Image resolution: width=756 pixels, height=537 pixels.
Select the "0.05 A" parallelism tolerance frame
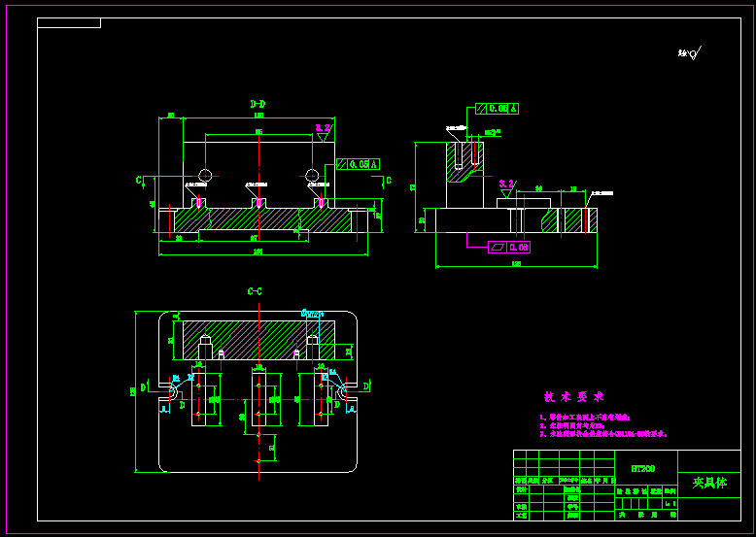click(x=359, y=164)
